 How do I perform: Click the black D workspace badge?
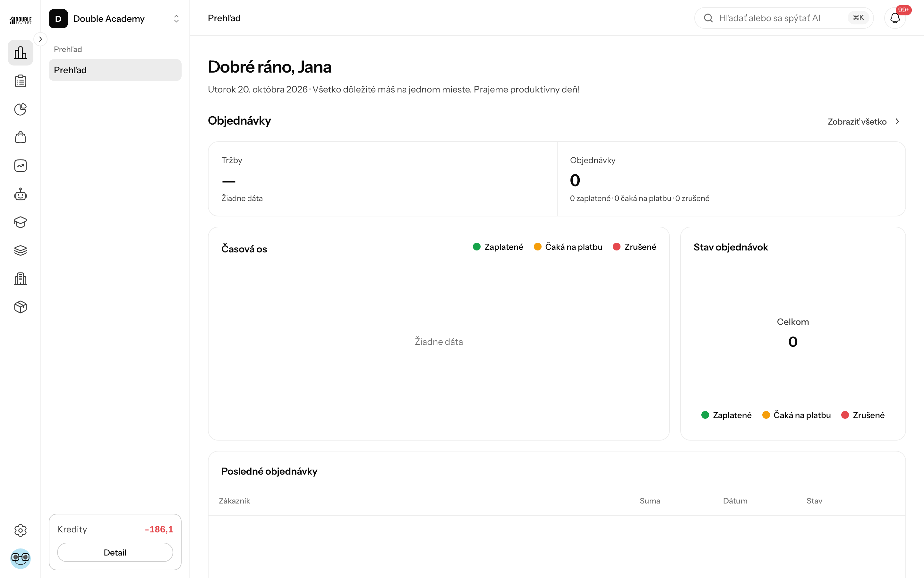tap(58, 19)
